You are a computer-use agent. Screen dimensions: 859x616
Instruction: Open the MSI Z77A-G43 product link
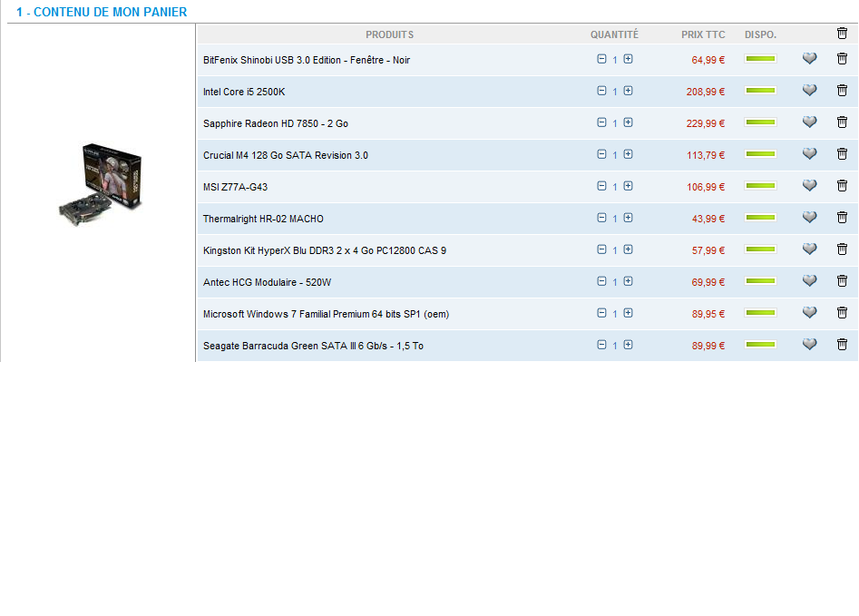click(x=235, y=187)
